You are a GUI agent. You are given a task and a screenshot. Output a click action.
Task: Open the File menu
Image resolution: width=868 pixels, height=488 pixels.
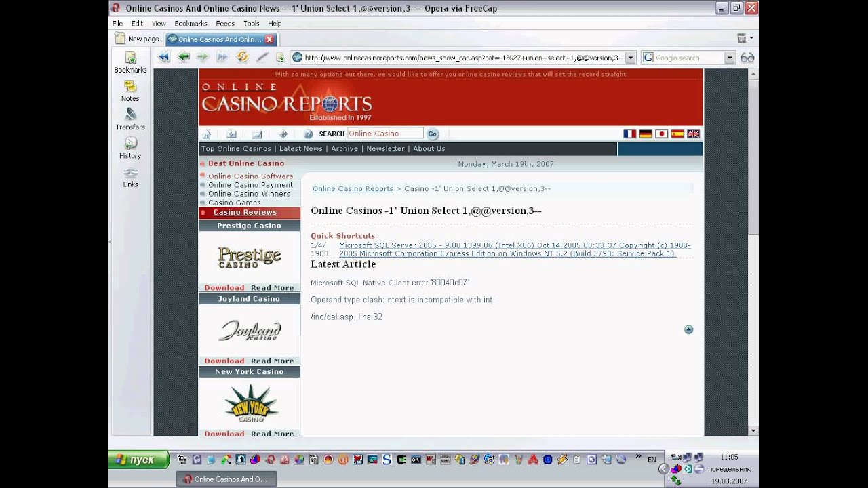[117, 23]
